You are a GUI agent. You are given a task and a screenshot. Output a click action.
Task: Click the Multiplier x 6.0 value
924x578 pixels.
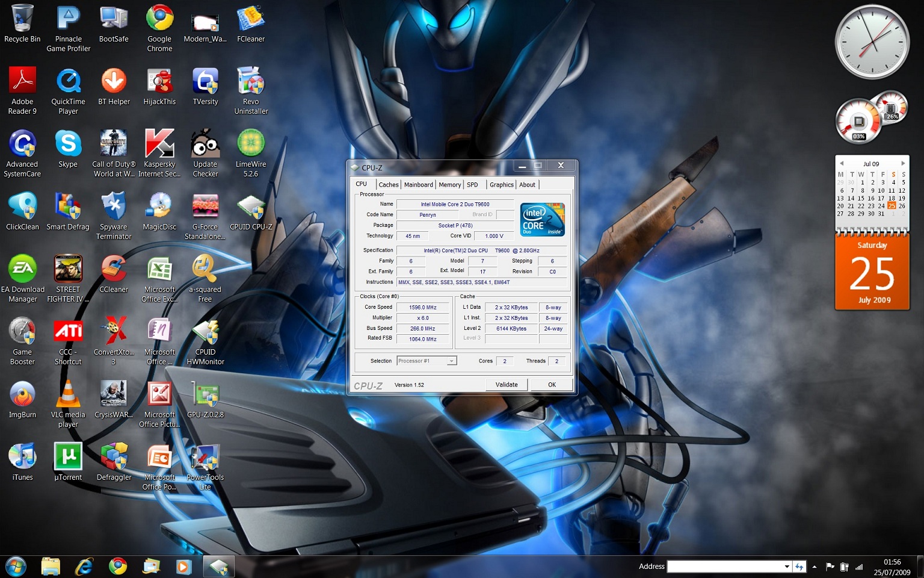point(422,318)
